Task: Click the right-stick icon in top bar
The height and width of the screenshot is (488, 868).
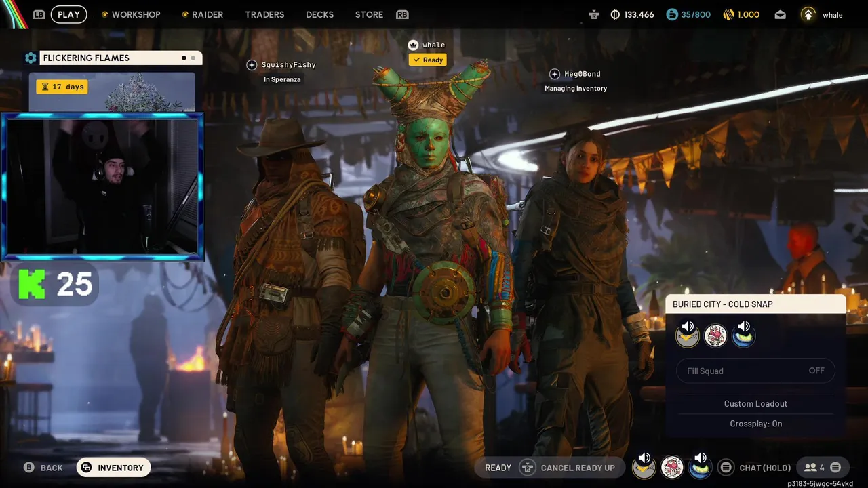Action: click(x=594, y=14)
